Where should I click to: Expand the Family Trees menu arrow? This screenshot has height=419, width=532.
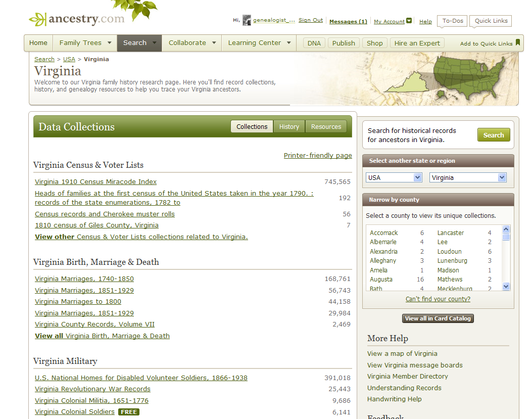click(109, 43)
